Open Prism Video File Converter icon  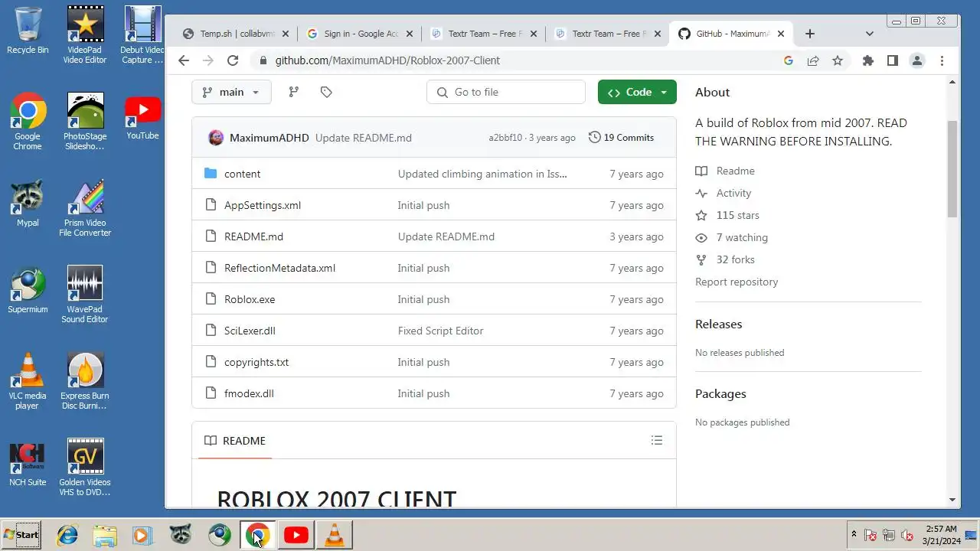[85, 208]
